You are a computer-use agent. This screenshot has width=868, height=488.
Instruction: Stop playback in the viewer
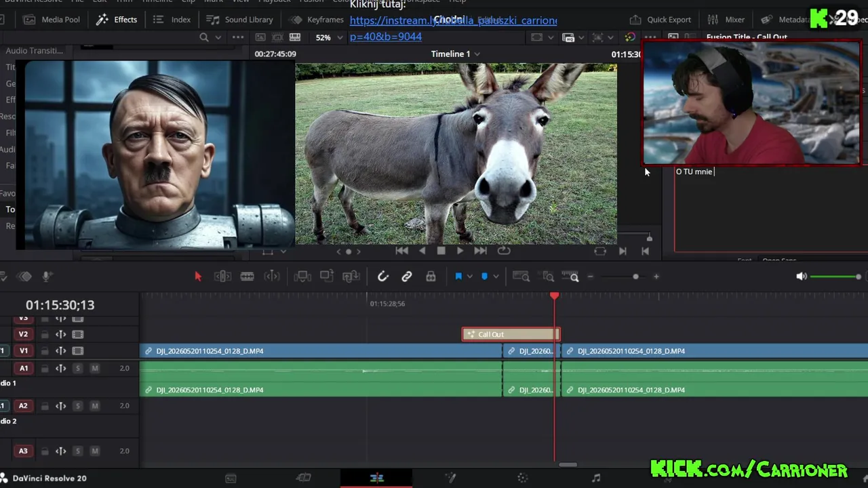click(441, 251)
